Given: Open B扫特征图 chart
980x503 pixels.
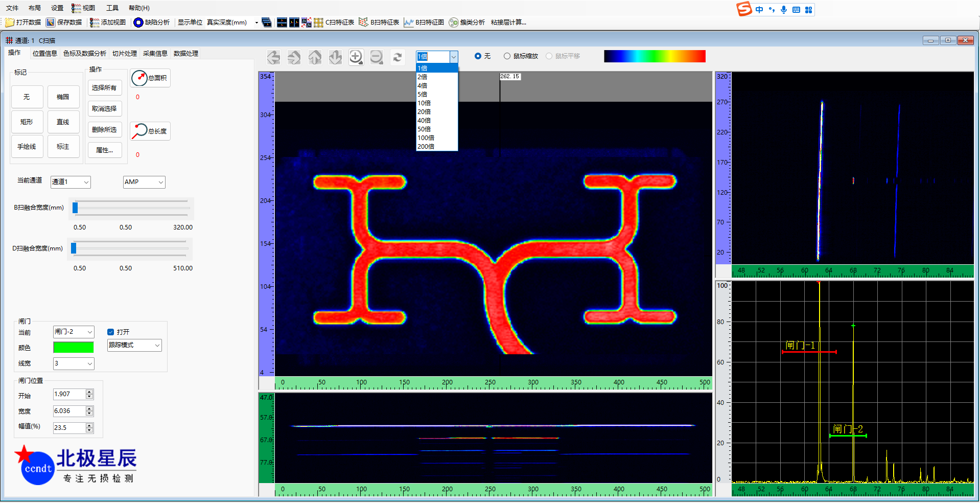Looking at the screenshot, I should pos(424,22).
